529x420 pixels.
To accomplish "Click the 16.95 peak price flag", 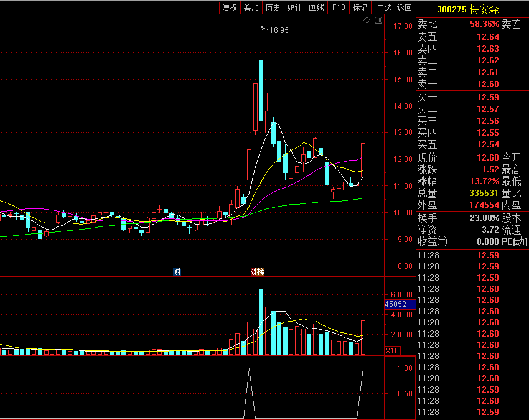I will (278, 30).
